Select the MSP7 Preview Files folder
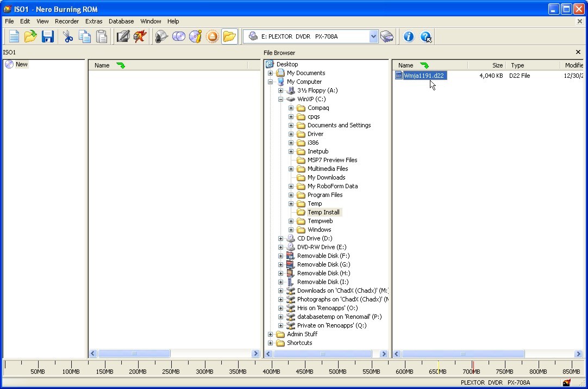The width and height of the screenshot is (588, 389). click(x=332, y=160)
